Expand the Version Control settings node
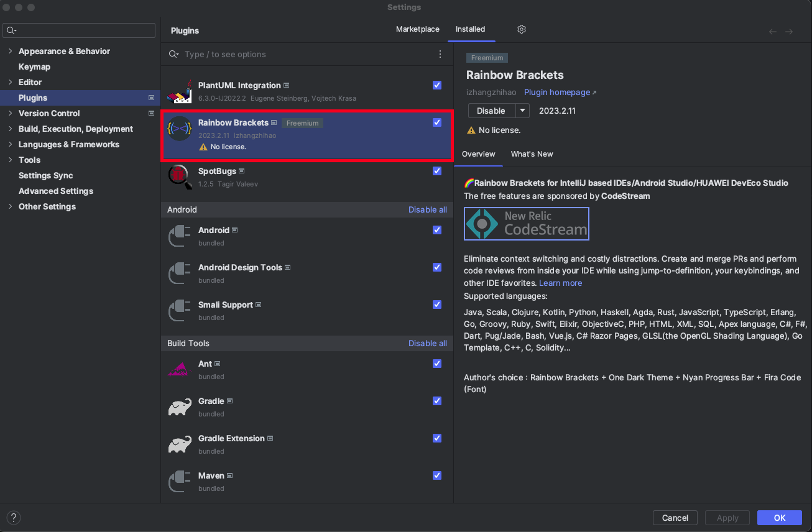Image resolution: width=812 pixels, height=532 pixels. coord(10,113)
